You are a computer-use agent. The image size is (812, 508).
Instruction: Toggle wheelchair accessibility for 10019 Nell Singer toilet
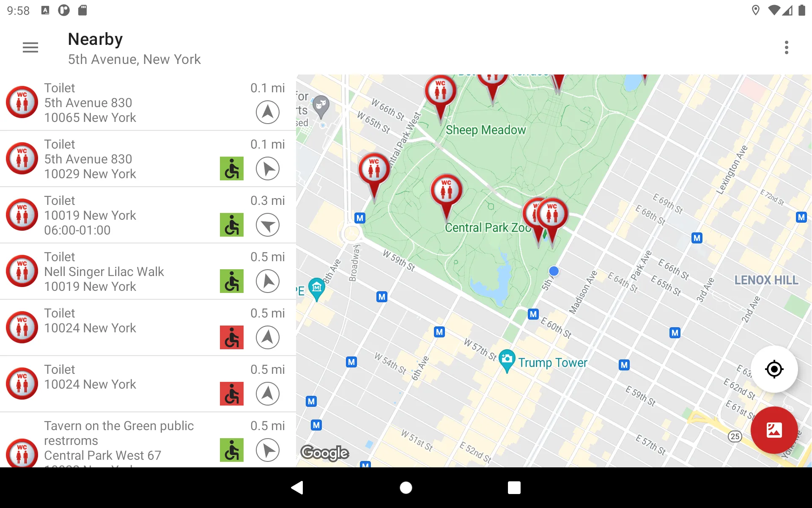(232, 281)
